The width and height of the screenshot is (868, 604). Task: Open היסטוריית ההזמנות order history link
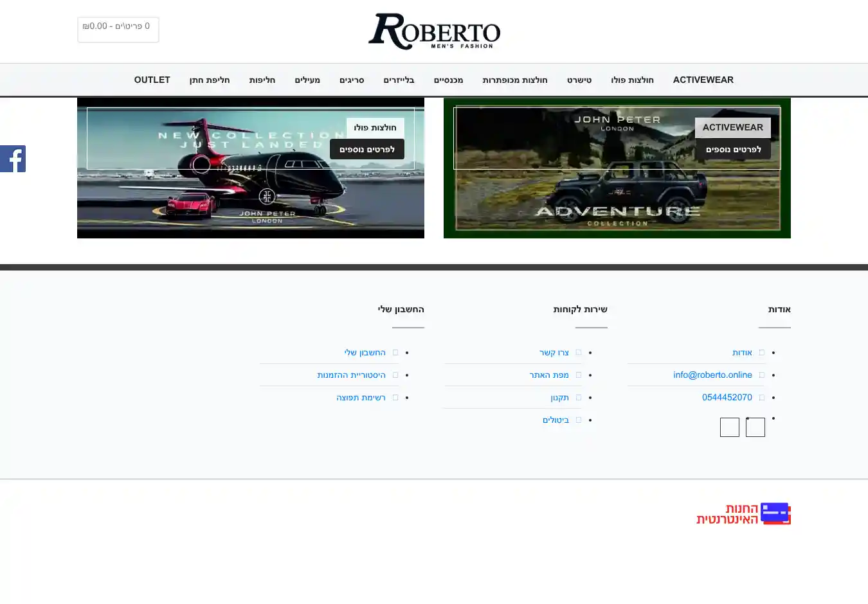351,375
